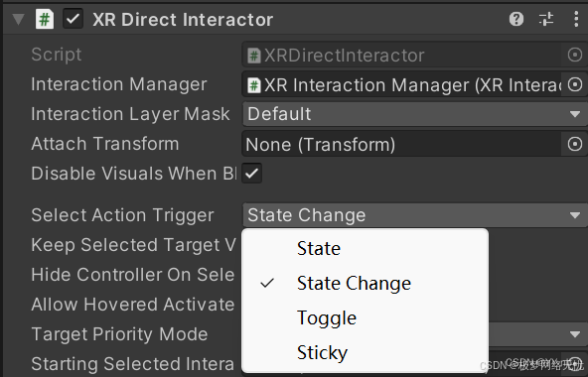Disable the XR Direct Interactor component checkbox
The width and height of the screenshot is (588, 377).
(x=73, y=19)
